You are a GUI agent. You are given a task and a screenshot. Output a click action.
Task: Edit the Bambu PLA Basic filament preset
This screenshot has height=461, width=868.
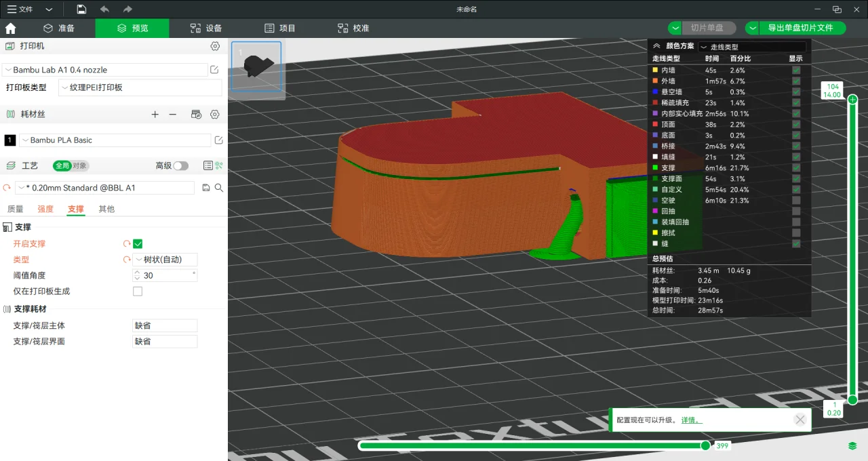218,140
